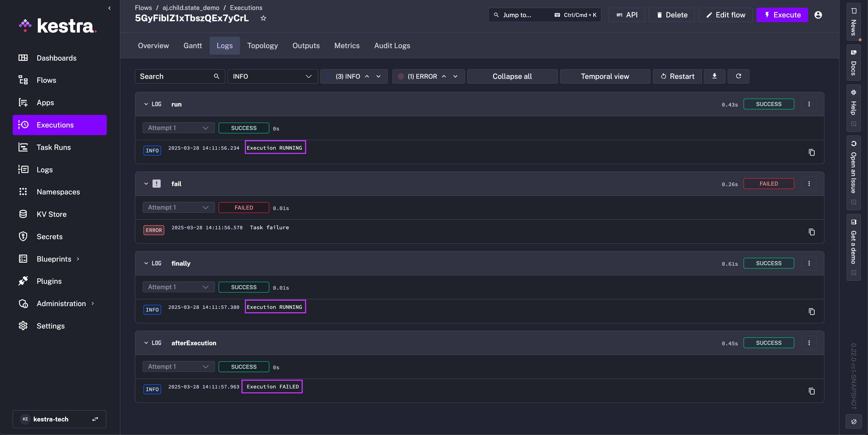Viewport: 868px width, 435px height.
Task: Star this execution as a favorite
Action: coord(263,18)
